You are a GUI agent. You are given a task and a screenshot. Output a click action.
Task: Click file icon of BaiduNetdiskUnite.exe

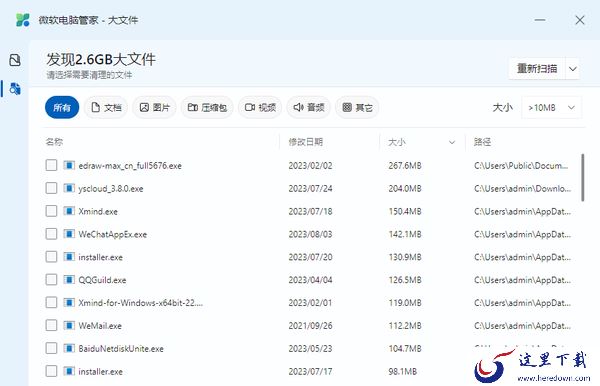pos(69,348)
